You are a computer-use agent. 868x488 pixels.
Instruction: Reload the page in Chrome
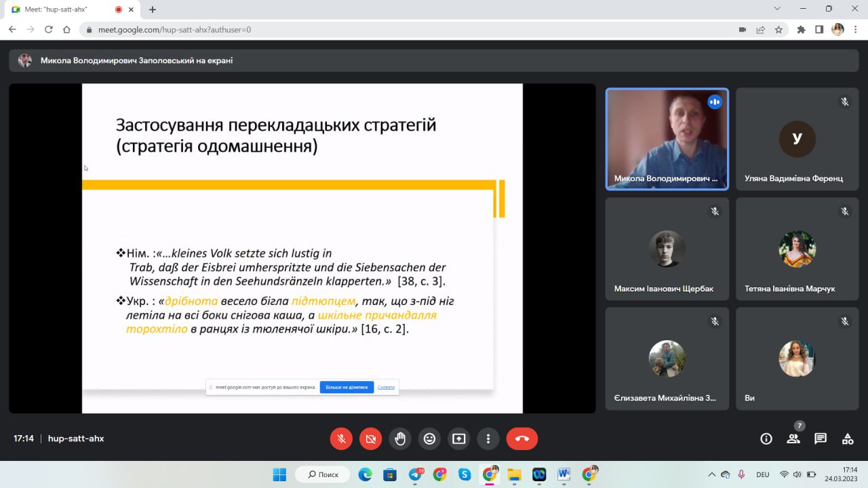(x=48, y=30)
